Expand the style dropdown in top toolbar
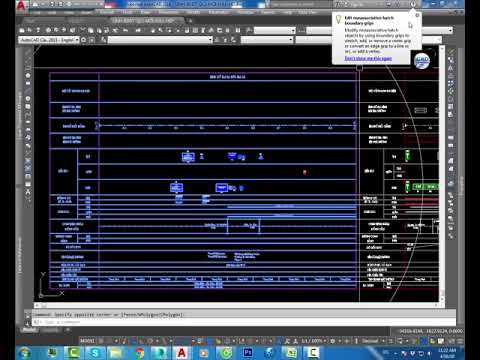The height and width of the screenshot is (360, 480). pos(293,31)
